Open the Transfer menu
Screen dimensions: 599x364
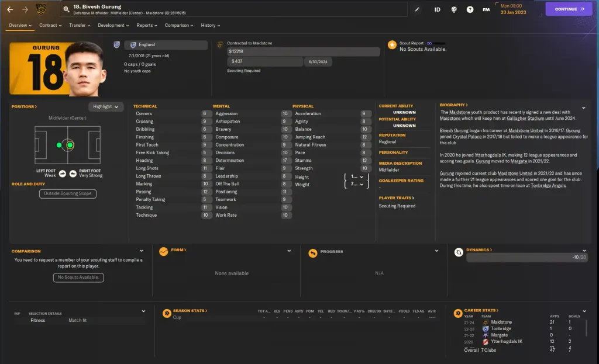coord(80,26)
